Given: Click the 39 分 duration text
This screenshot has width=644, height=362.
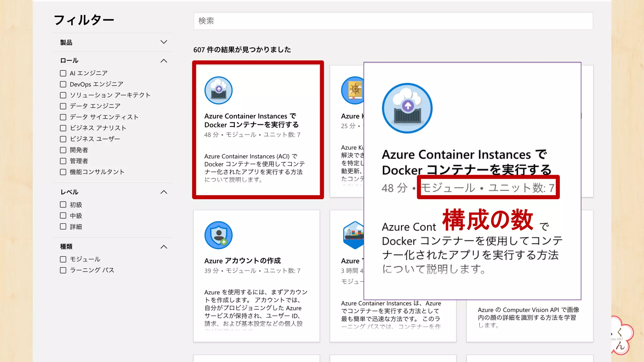Looking at the screenshot, I should [x=211, y=271].
